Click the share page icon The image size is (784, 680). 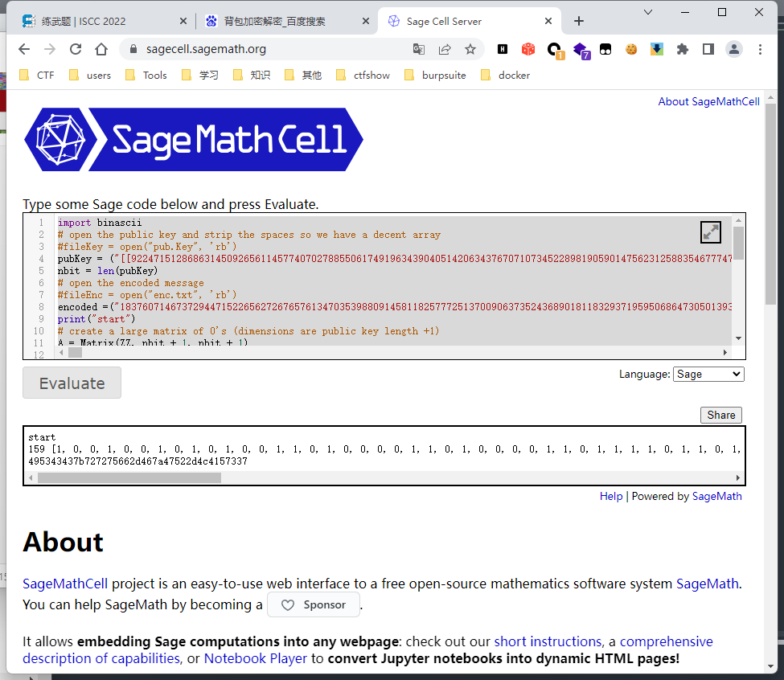pos(445,49)
